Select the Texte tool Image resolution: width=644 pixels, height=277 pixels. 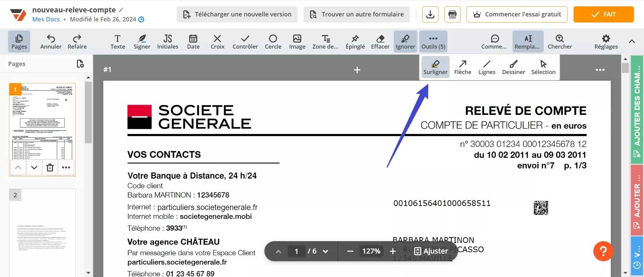coord(118,42)
